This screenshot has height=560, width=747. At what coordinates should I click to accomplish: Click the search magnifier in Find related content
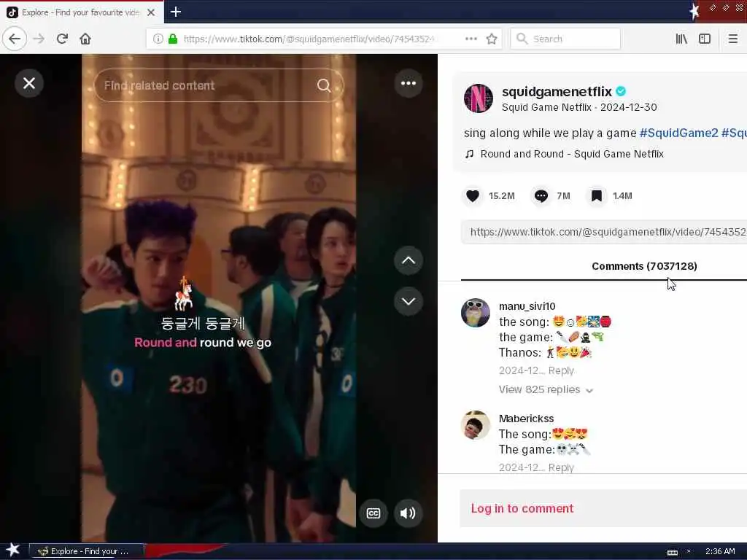(x=324, y=85)
